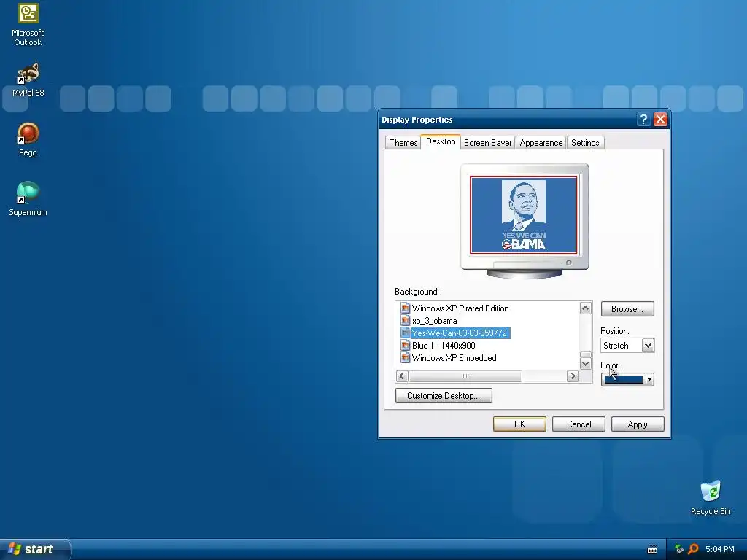The image size is (747, 560).
Task: Click Cancel in Display Properties
Action: pyautogui.click(x=578, y=424)
